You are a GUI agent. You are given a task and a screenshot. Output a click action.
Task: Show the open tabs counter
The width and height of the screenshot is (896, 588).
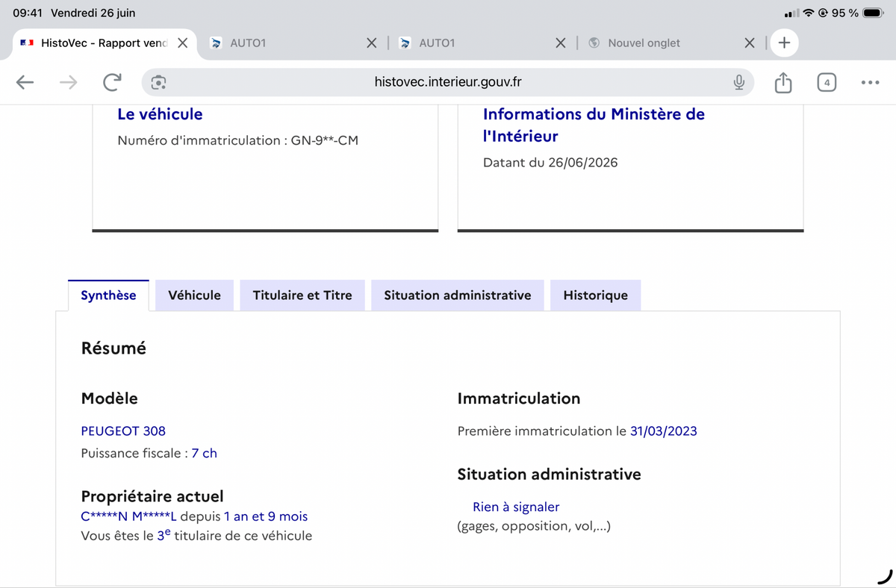(827, 83)
